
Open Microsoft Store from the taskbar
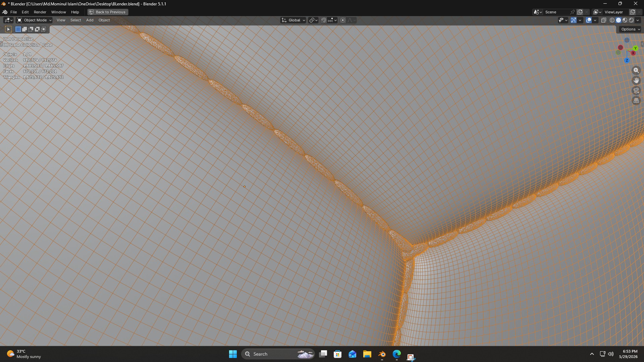coord(338,354)
